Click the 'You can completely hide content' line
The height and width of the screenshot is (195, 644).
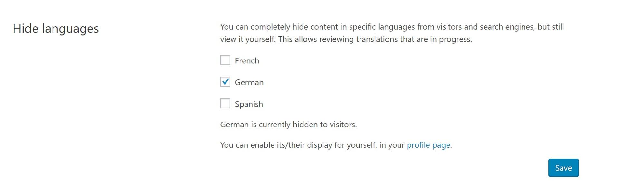point(392,27)
